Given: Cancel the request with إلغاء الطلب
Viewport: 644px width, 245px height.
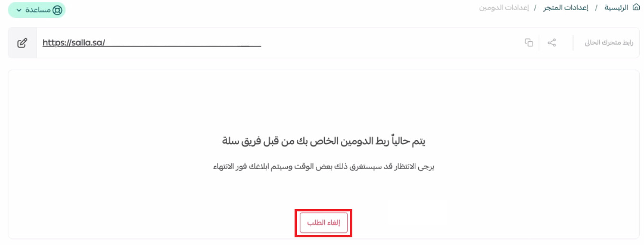Looking at the screenshot, I should (x=323, y=223).
